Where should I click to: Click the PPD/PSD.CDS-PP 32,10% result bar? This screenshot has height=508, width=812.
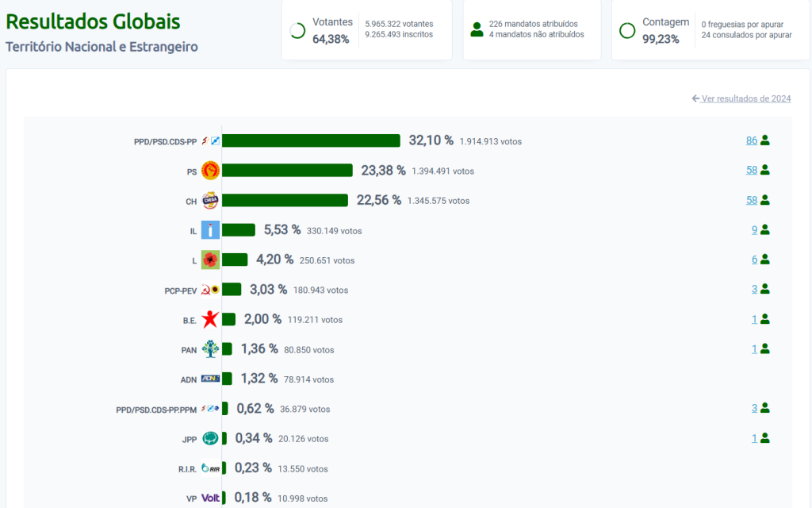[311, 140]
